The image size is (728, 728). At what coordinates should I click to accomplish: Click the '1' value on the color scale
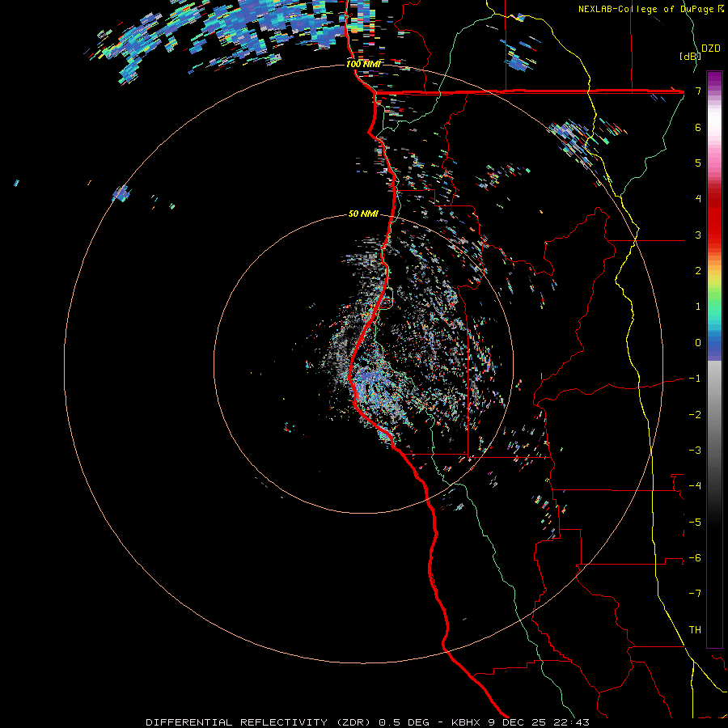(698, 307)
